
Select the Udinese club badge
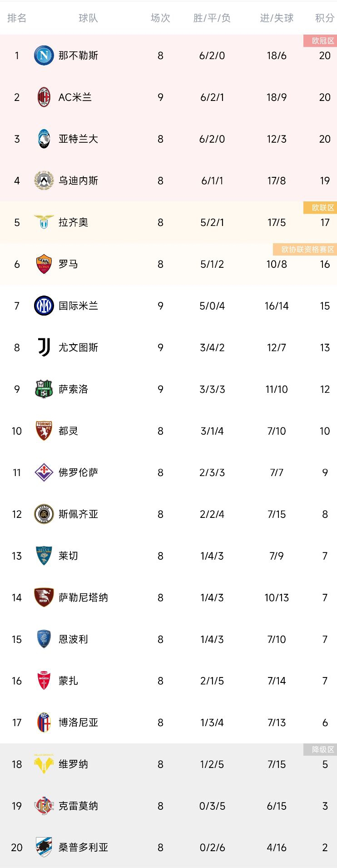(44, 181)
